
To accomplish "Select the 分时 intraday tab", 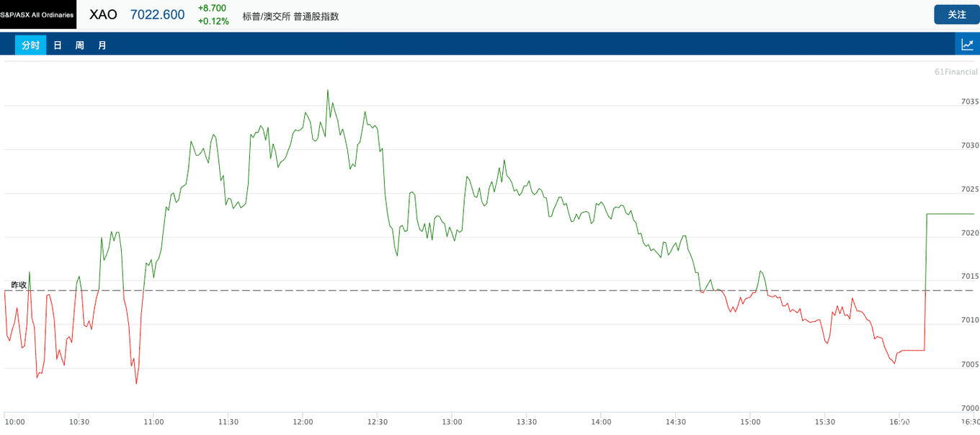I will [30, 45].
